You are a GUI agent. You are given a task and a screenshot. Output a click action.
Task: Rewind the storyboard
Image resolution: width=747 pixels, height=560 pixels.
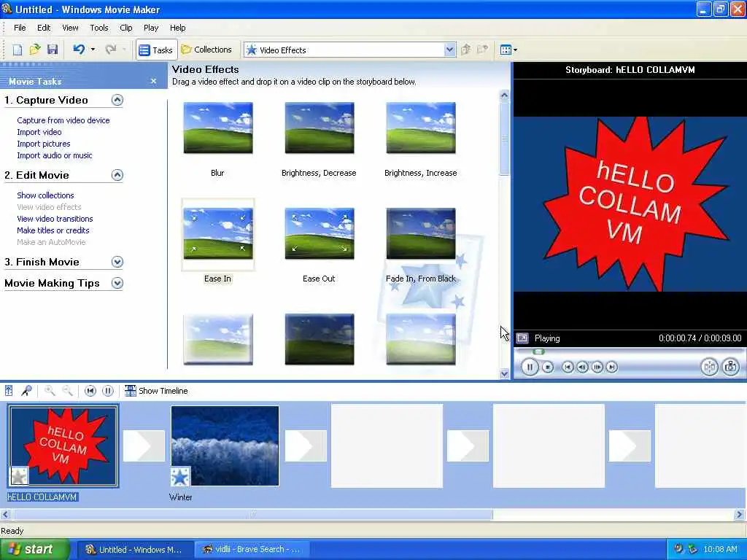tap(90, 391)
